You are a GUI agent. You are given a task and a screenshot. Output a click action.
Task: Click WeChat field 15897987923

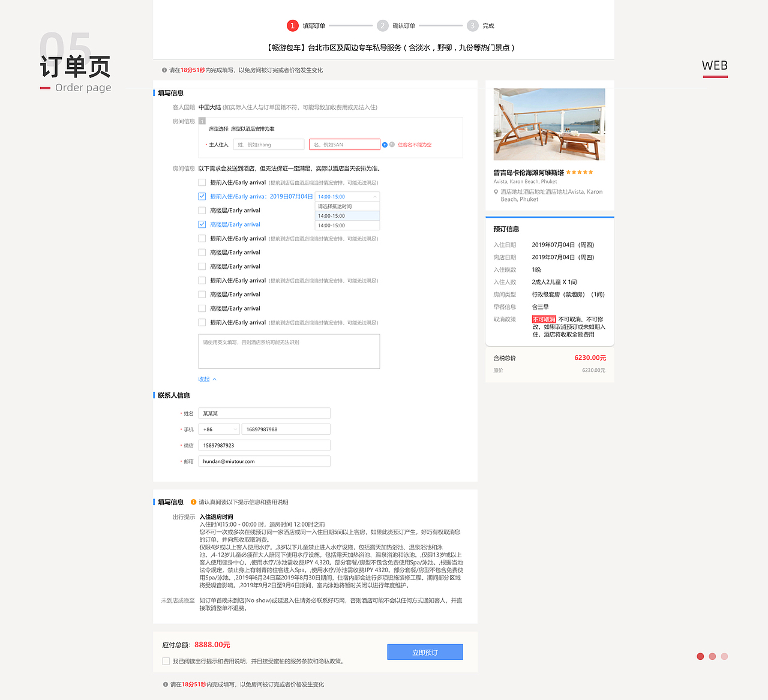[x=265, y=446]
